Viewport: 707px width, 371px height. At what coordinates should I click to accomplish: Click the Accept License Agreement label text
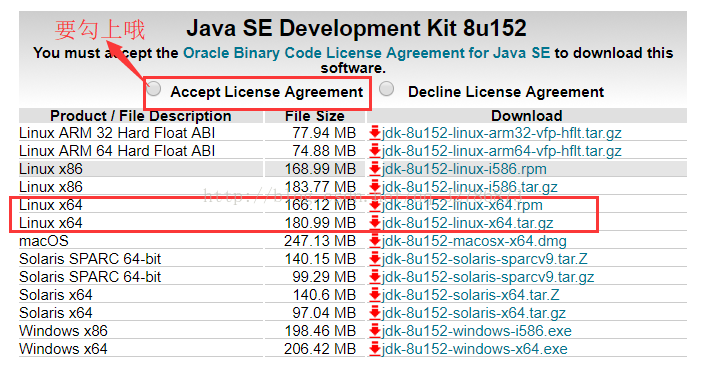pos(266,92)
